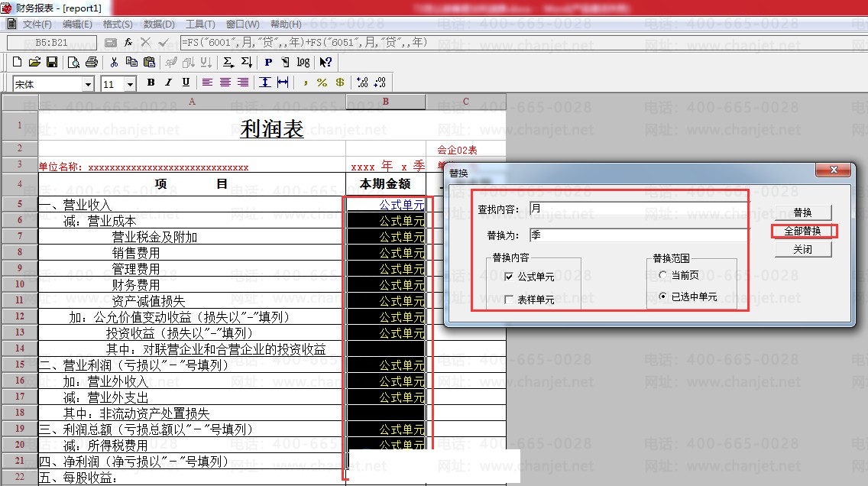Increase decimal places icon
The width and height of the screenshot is (868, 486).
click(362, 83)
